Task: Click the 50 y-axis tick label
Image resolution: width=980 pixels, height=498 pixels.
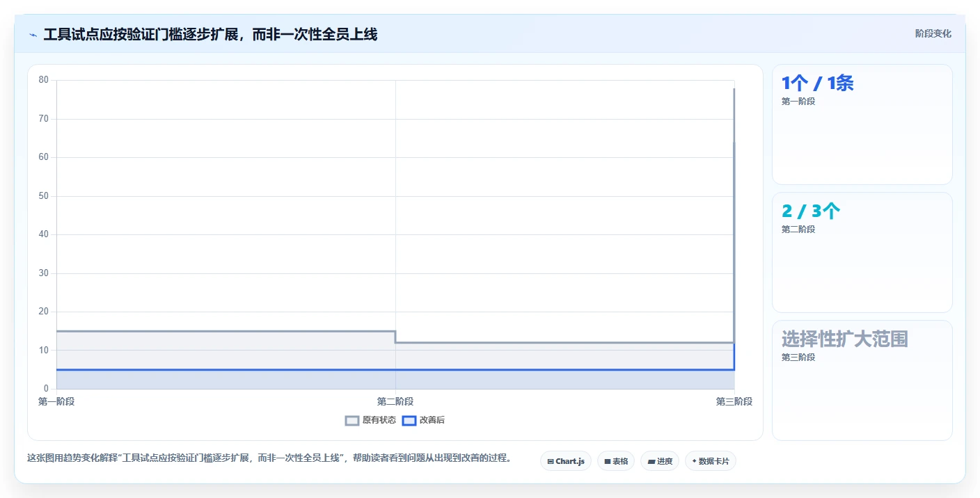Action: coord(43,196)
